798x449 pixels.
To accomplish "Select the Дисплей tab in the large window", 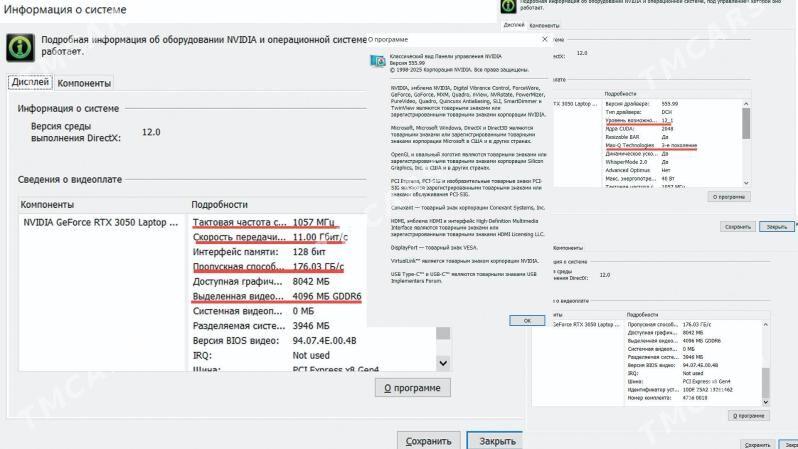I will (30, 82).
